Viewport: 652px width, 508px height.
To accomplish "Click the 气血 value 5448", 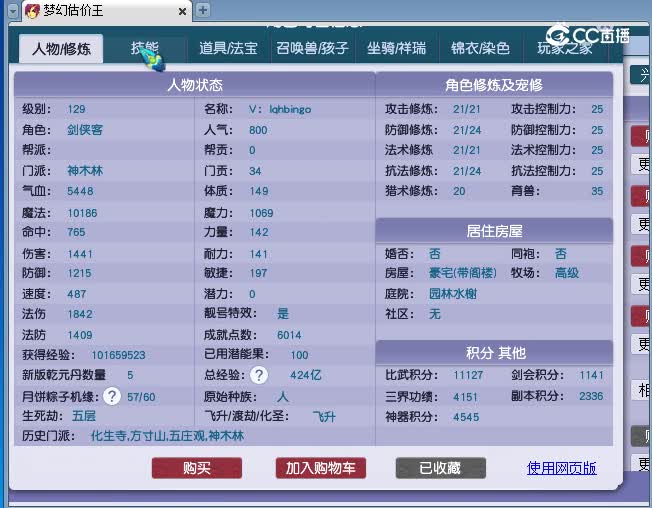I will [x=80, y=191].
